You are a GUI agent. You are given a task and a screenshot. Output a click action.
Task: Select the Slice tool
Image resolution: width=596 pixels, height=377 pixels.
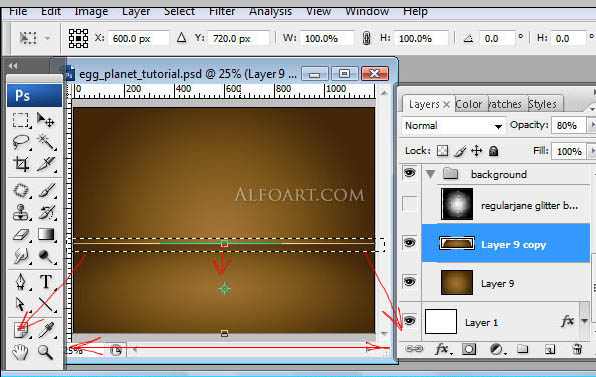[46, 164]
